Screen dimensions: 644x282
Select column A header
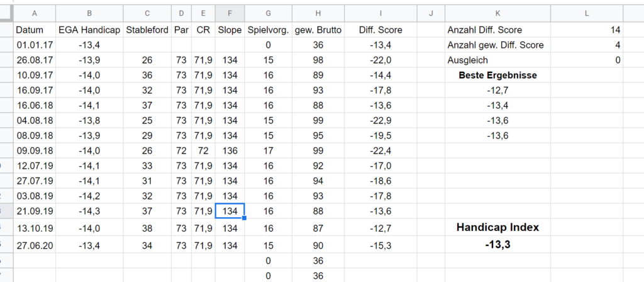35,14
